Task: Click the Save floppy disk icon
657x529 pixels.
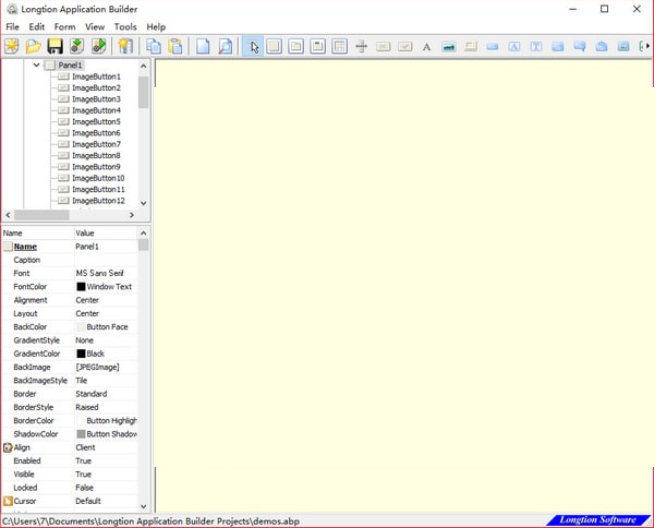Action: [55, 46]
